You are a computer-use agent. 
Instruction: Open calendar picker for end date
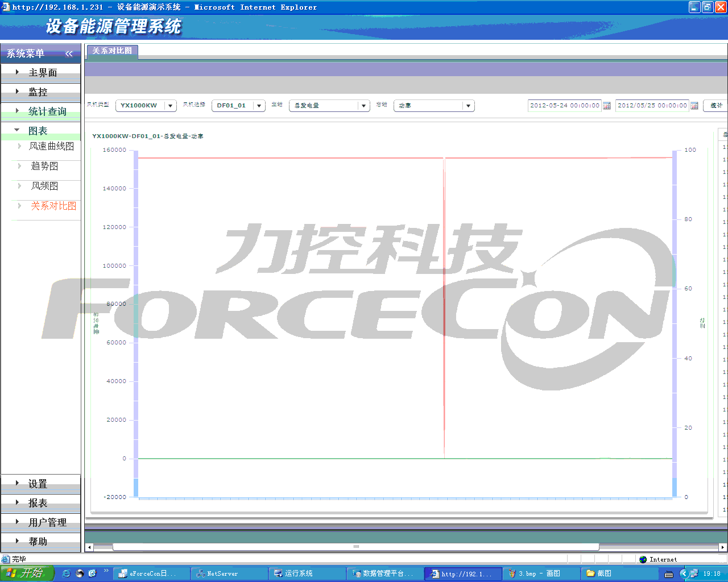pyautogui.click(x=694, y=106)
